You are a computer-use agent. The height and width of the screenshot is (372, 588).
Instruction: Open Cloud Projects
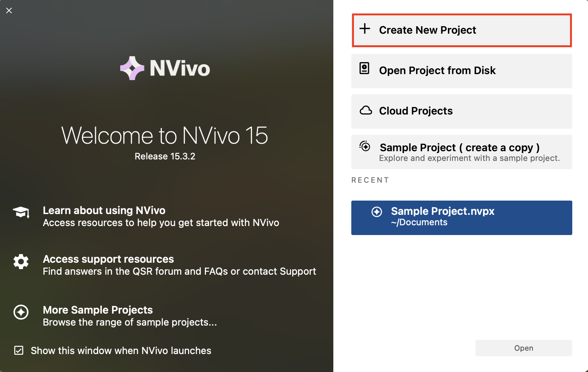point(462,112)
